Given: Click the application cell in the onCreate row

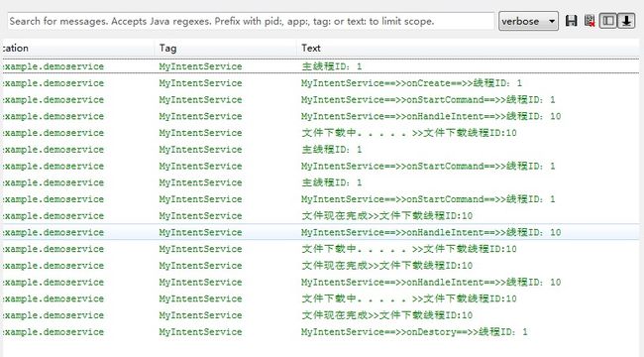Looking at the screenshot, I should pos(54,83).
